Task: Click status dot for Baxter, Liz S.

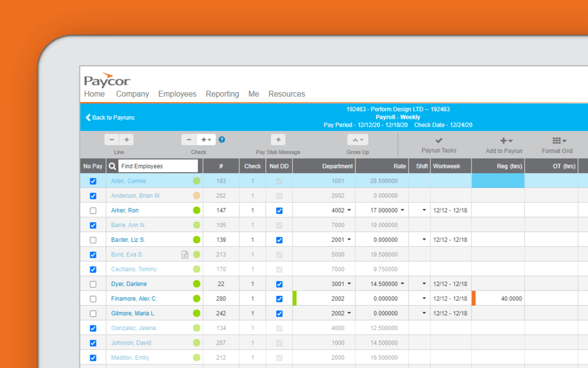Action: tap(197, 240)
